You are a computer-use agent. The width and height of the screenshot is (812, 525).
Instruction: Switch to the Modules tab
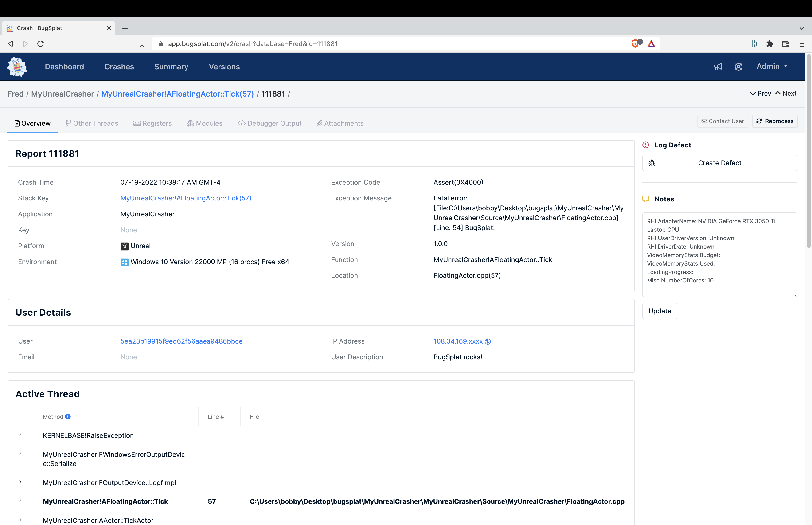[x=204, y=123]
